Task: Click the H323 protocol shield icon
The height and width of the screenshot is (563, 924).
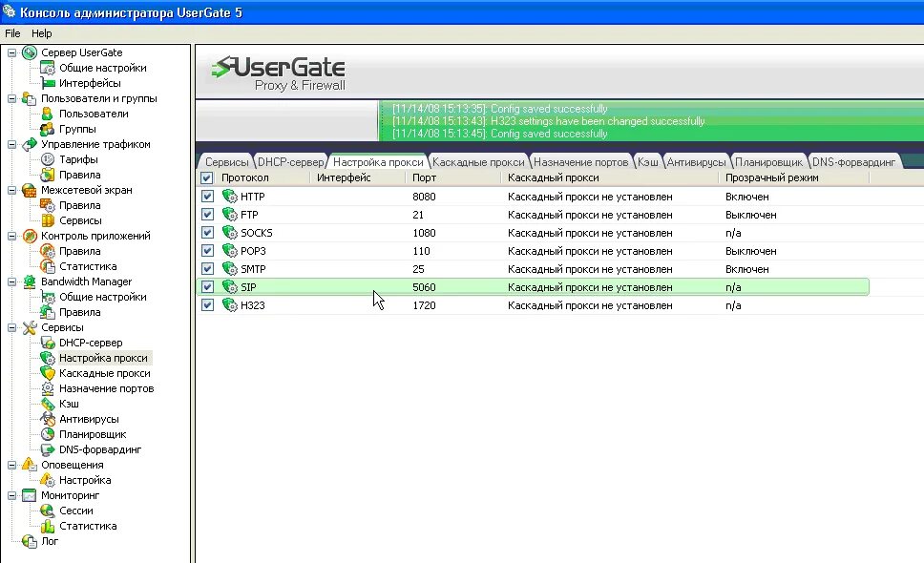Action: point(229,305)
